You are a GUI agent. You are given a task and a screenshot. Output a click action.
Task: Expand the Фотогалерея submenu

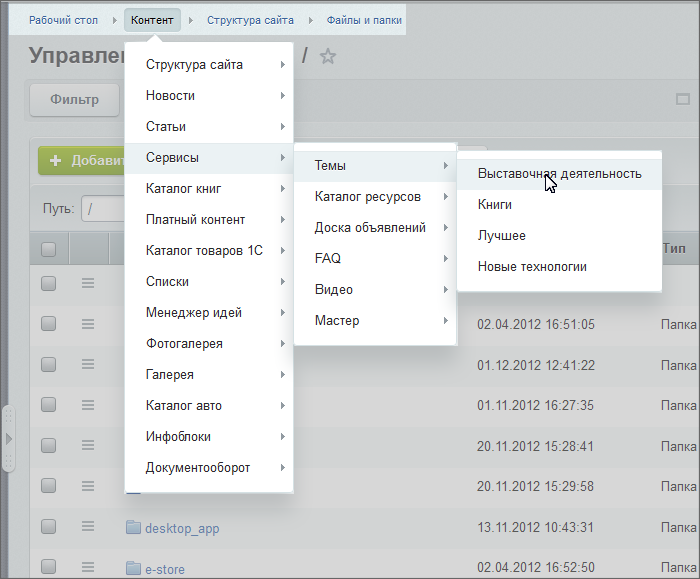click(208, 343)
